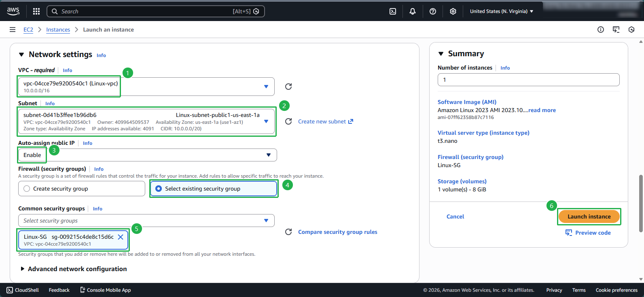Viewport: 644px width, 297px height.
Task: Open Info next to Number of instances
Action: click(505, 68)
